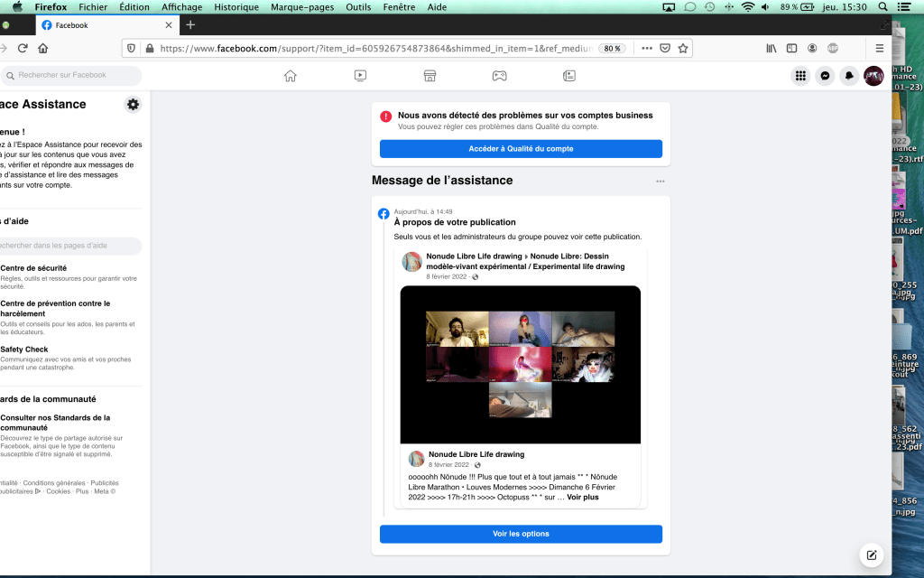Screen dimensions: 924x578
Task: Open Facebook Messenger chat icon
Action: click(x=825, y=76)
